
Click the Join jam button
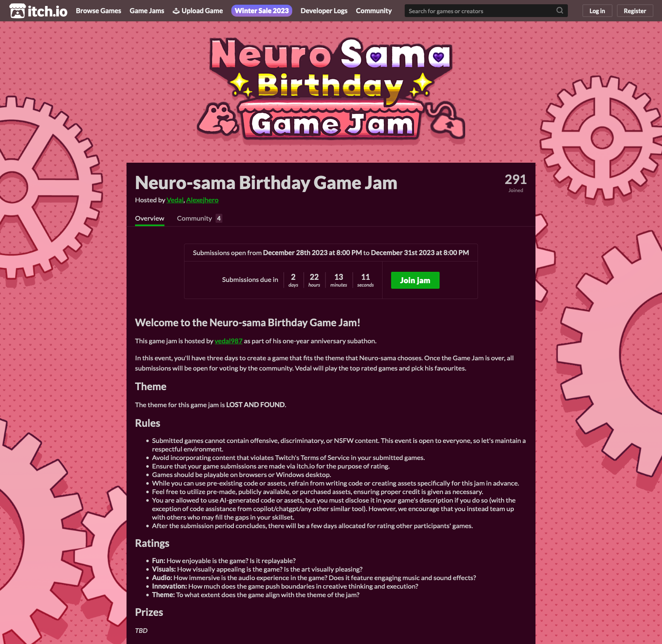(415, 280)
